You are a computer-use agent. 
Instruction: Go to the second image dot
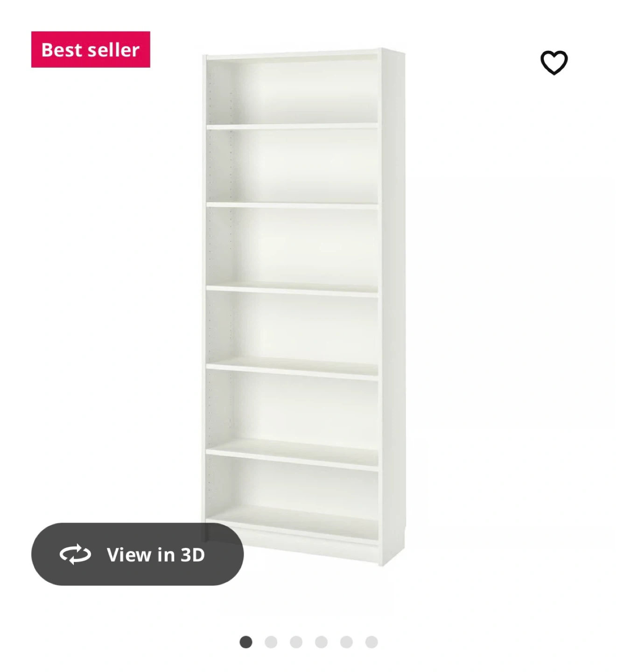(271, 642)
